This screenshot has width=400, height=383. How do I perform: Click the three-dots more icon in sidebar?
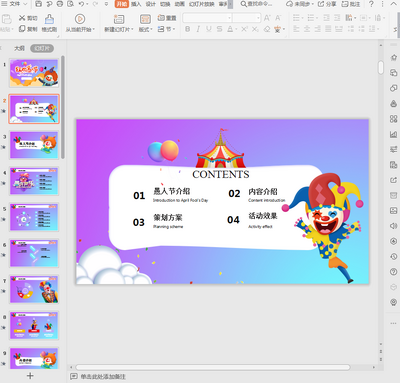pyautogui.click(x=394, y=323)
